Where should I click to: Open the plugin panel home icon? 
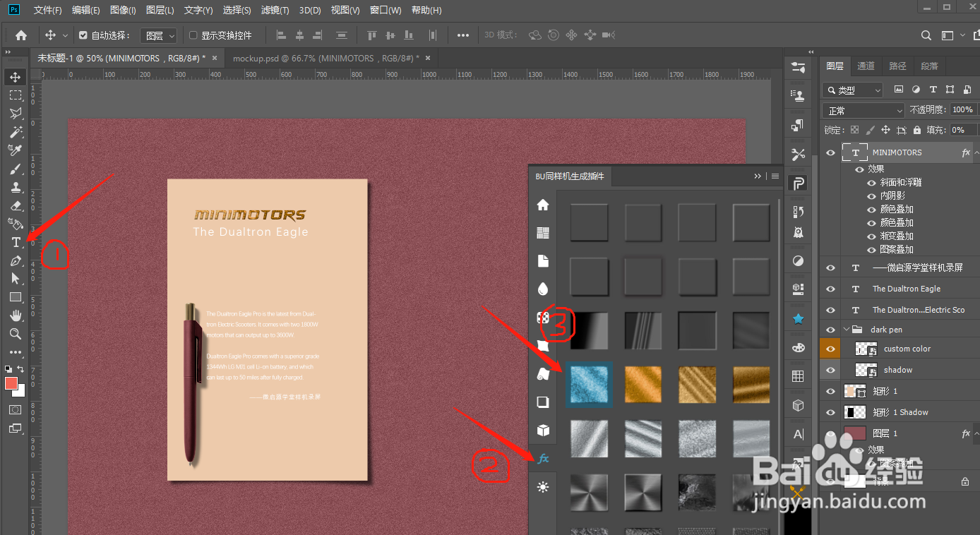click(543, 205)
